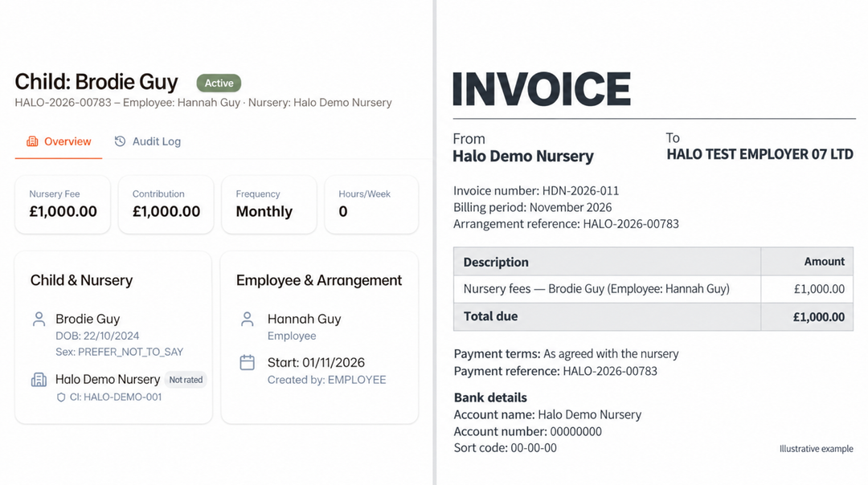The width and height of the screenshot is (868, 485).
Task: Click the Sex: PREFER_NOT_TO_SAY text
Action: tap(119, 353)
